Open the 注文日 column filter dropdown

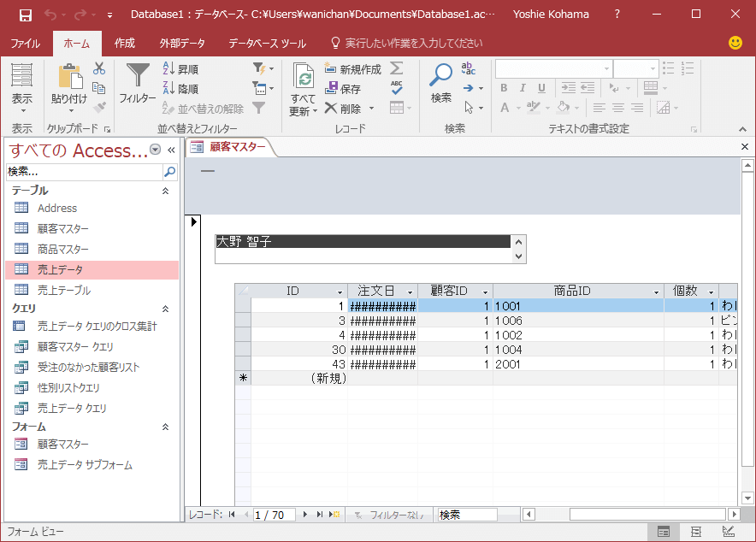coord(410,292)
